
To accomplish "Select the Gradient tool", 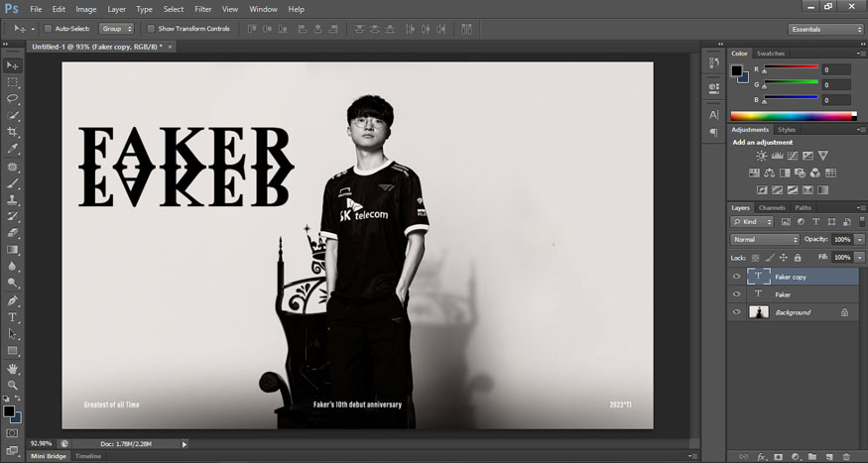I will point(12,250).
